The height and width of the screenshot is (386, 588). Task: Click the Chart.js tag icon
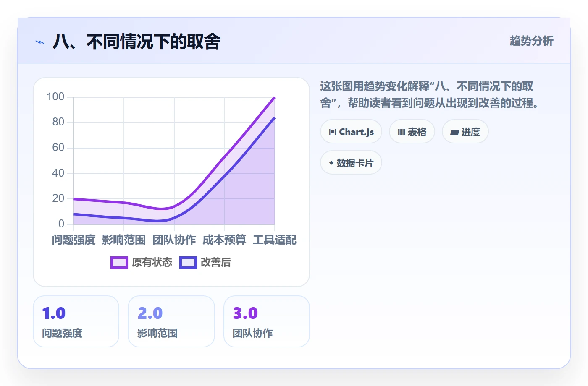pyautogui.click(x=333, y=132)
